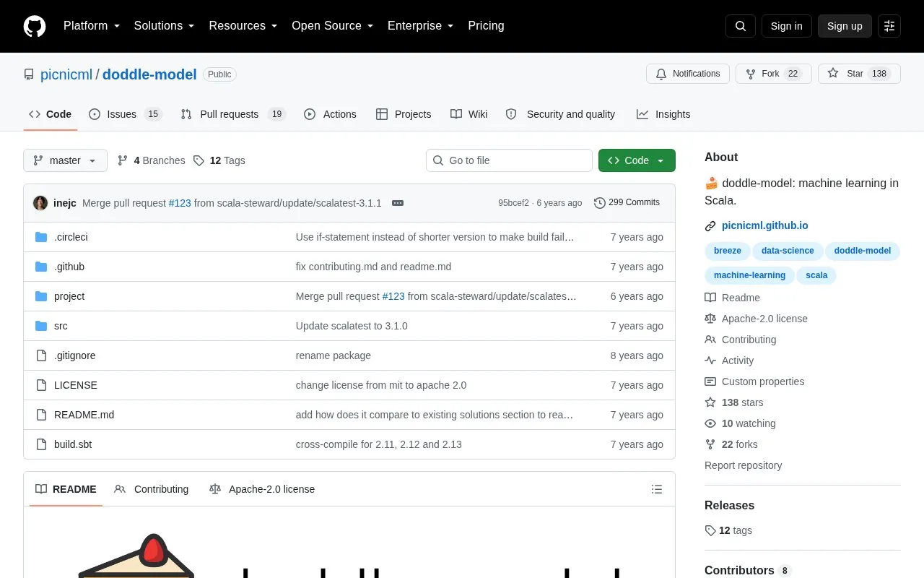Open the green Code dropdown
The height and width of the screenshot is (578, 924).
click(x=637, y=160)
